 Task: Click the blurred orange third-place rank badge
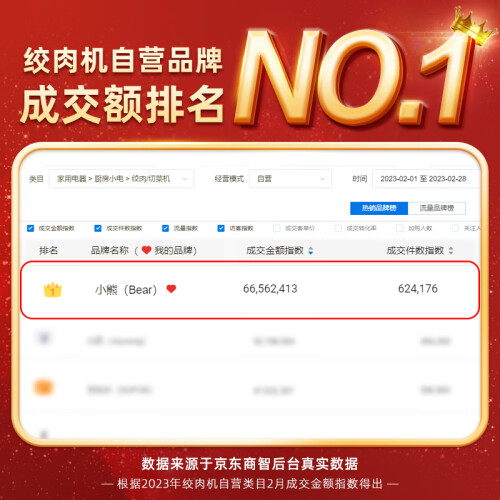pyautogui.click(x=44, y=387)
